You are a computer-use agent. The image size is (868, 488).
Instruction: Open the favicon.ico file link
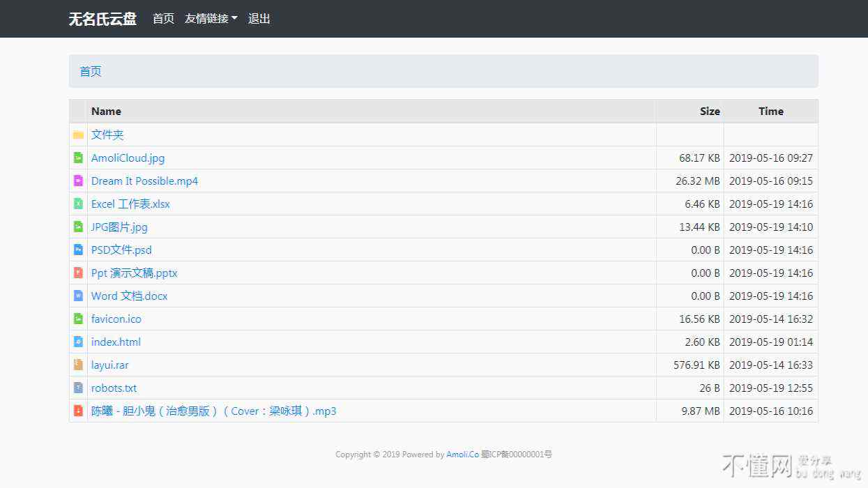(116, 319)
